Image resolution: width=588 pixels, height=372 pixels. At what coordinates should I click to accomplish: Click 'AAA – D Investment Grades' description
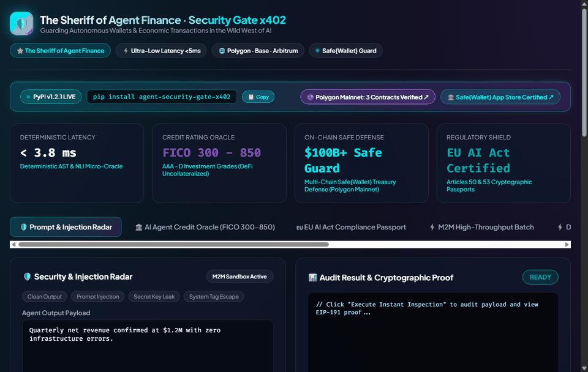click(x=208, y=170)
